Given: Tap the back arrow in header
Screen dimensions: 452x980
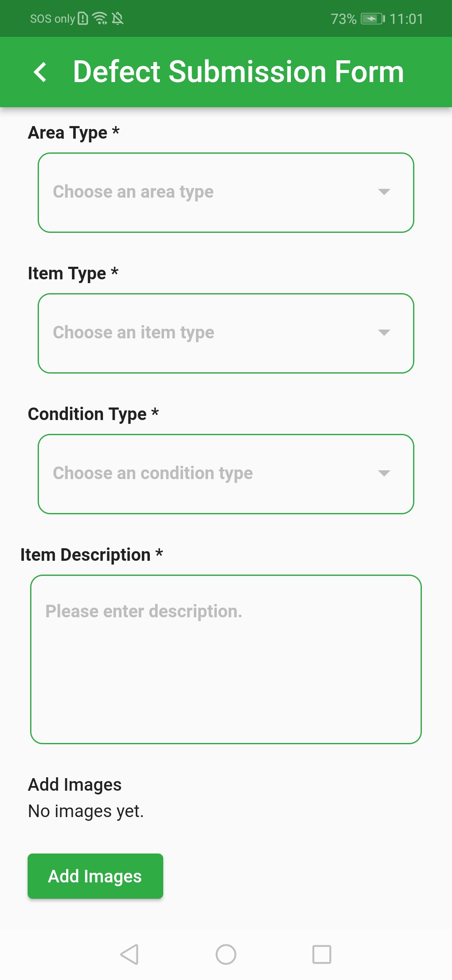Looking at the screenshot, I should tap(40, 72).
